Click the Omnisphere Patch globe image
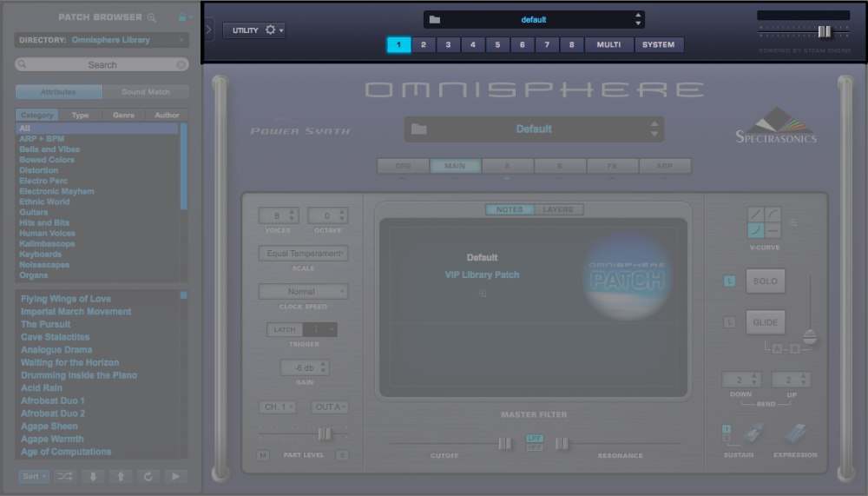The width and height of the screenshot is (868, 496). [x=628, y=275]
